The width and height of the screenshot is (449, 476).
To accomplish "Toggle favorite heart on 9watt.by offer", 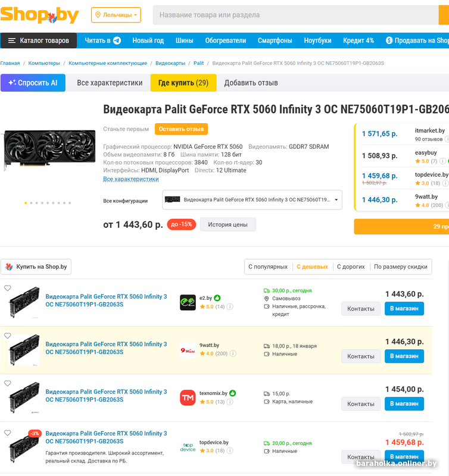I will [x=8, y=336].
